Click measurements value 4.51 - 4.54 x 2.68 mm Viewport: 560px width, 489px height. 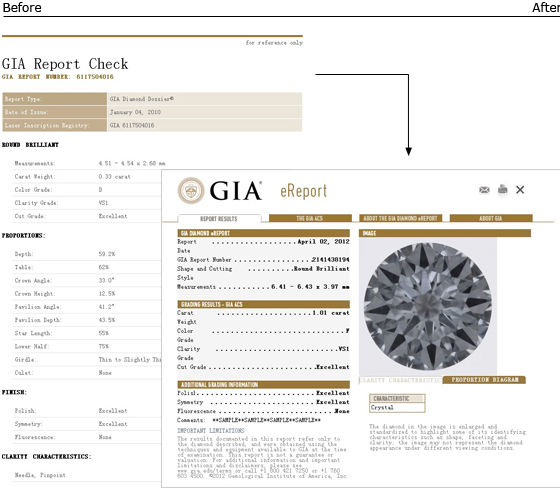[132, 164]
